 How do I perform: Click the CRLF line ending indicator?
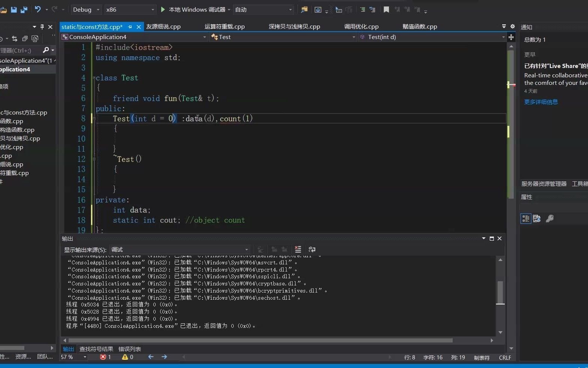coord(505,358)
